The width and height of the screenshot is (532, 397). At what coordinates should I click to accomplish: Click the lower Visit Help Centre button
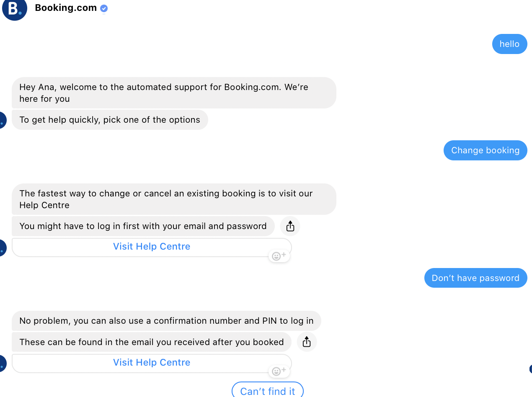pyautogui.click(x=152, y=363)
